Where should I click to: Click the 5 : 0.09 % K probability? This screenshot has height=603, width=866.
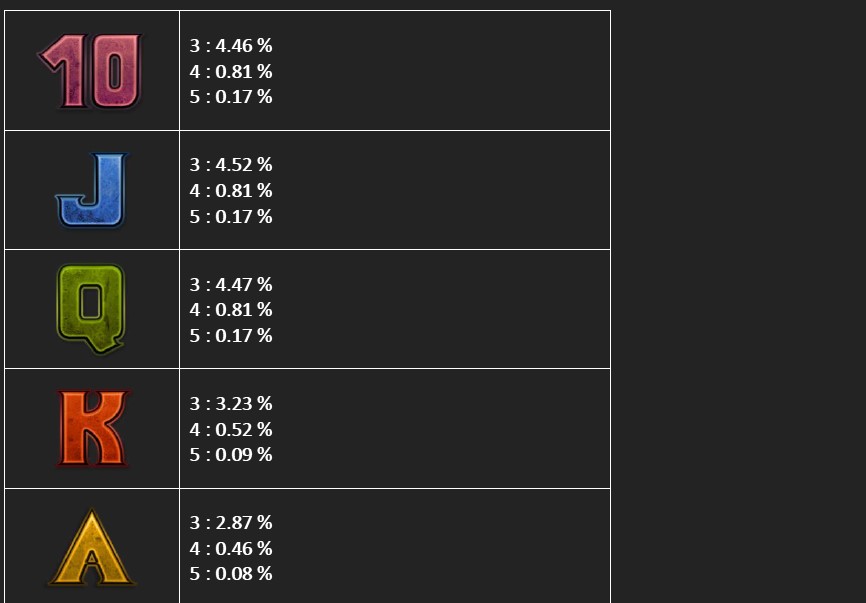click(231, 455)
